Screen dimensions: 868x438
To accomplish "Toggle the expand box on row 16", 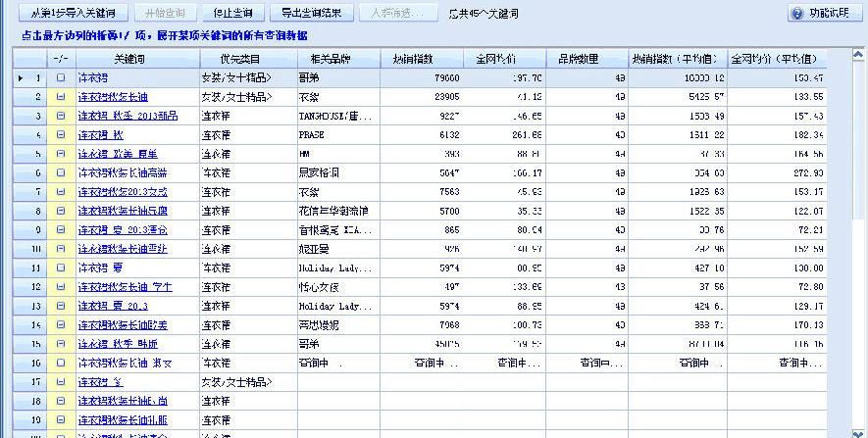I will 60,363.
